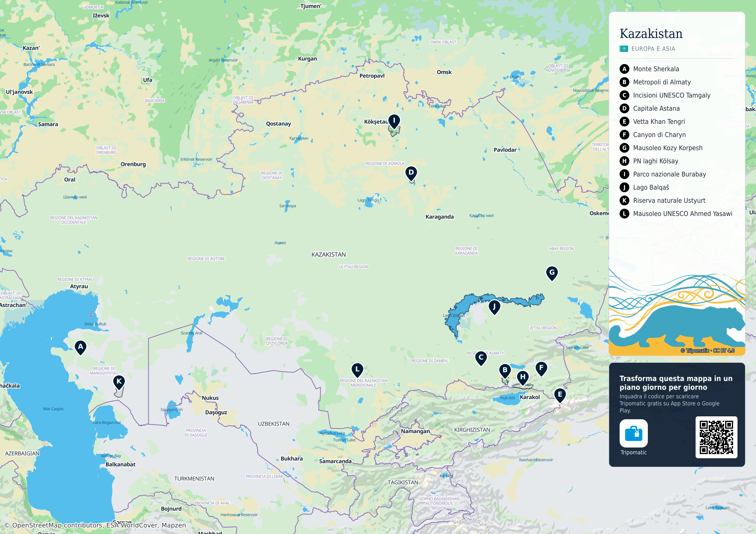Click legend marker D beside Capitale Astana
756x534 pixels.
tap(624, 108)
